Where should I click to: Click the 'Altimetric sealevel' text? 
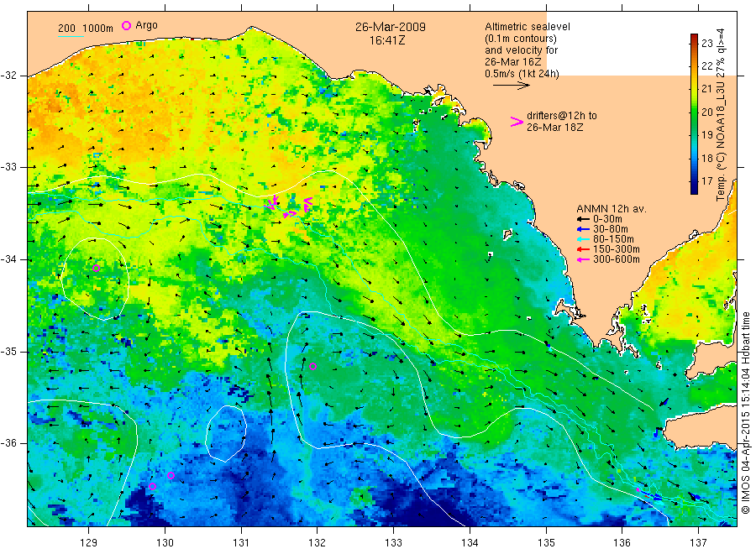point(528,27)
